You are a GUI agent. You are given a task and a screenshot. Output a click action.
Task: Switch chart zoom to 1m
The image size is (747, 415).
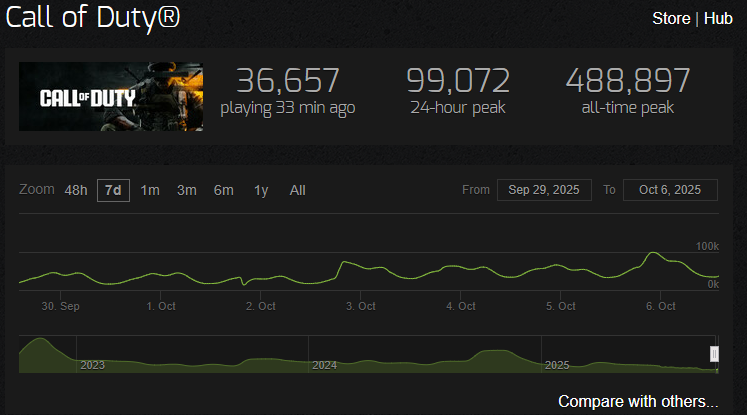[x=150, y=191]
